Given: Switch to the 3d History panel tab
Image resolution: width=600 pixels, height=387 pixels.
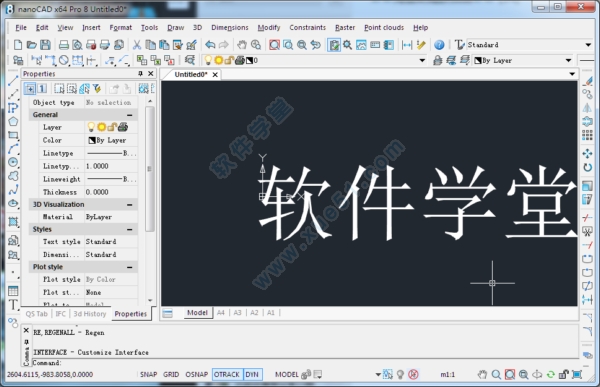Looking at the screenshot, I should click(90, 314).
